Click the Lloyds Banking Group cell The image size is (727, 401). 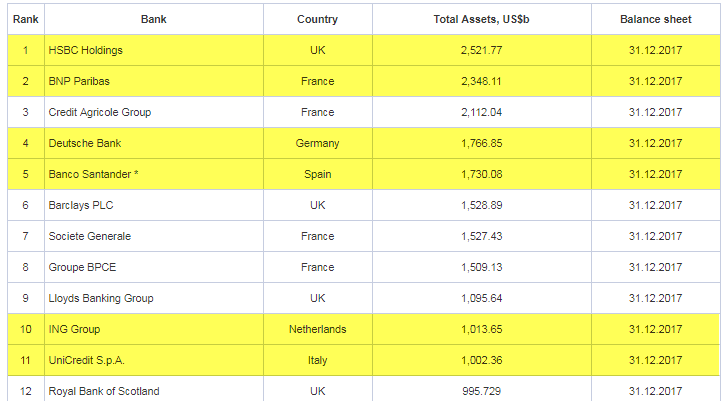(99, 298)
